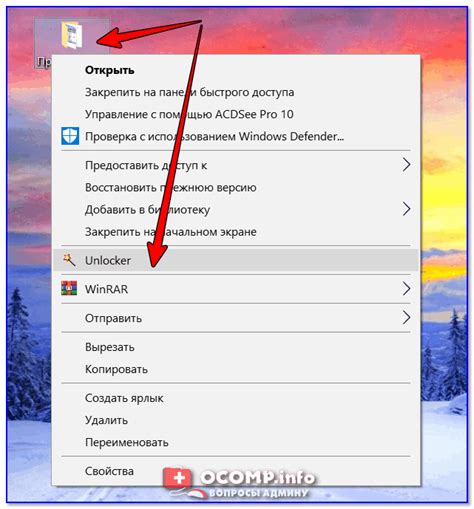Select Закрепить на панели быстрого доступа
474x509 pixels.
tap(189, 92)
